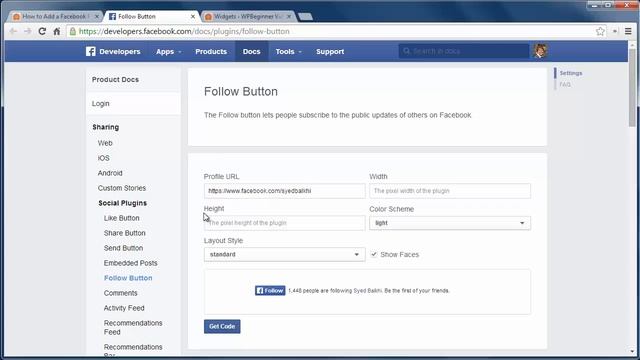Open the Android sharing link
This screenshot has width=640, height=360.
110,173
